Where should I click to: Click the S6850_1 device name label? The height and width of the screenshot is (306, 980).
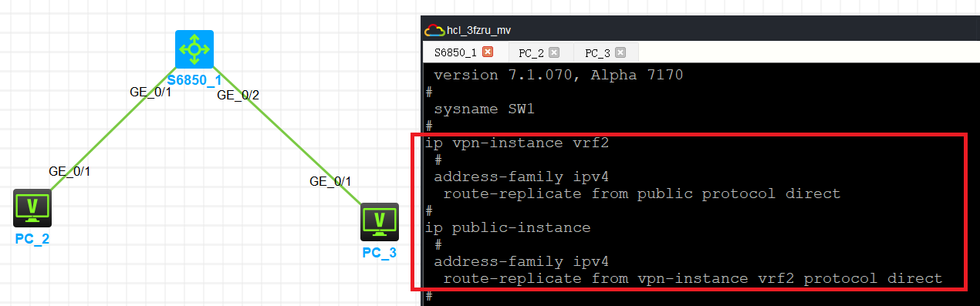pyautogui.click(x=194, y=79)
